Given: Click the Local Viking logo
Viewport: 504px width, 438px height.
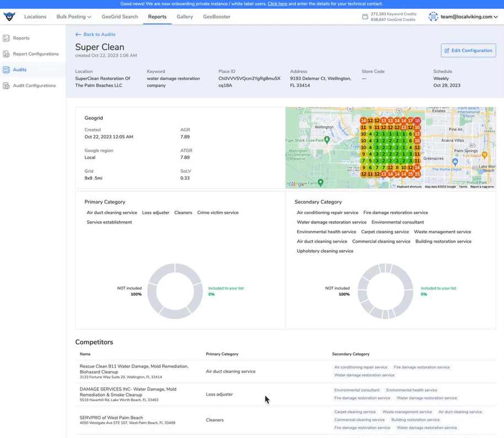Looking at the screenshot, I should (x=9, y=17).
